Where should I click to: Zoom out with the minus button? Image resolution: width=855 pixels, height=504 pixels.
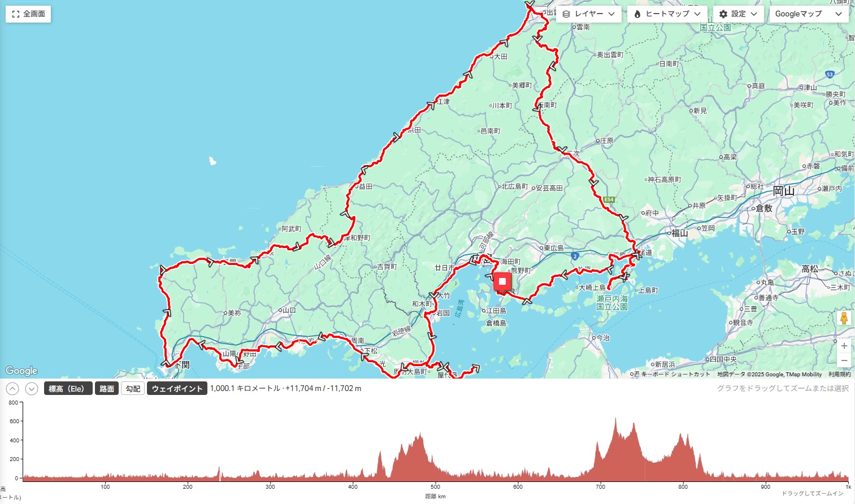click(844, 360)
